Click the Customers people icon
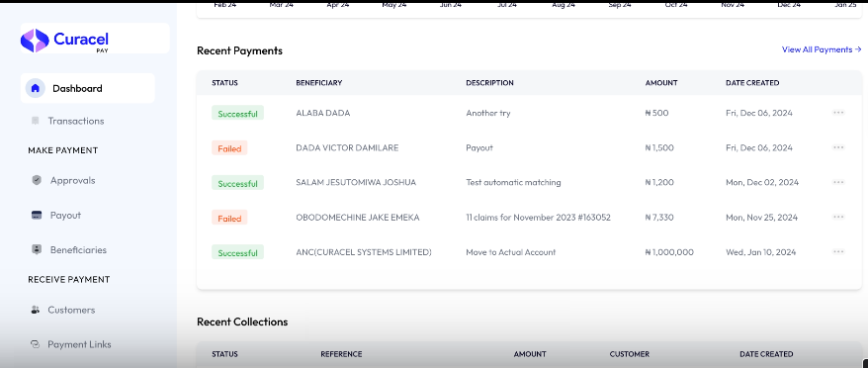The width and height of the screenshot is (868, 368). [x=36, y=310]
